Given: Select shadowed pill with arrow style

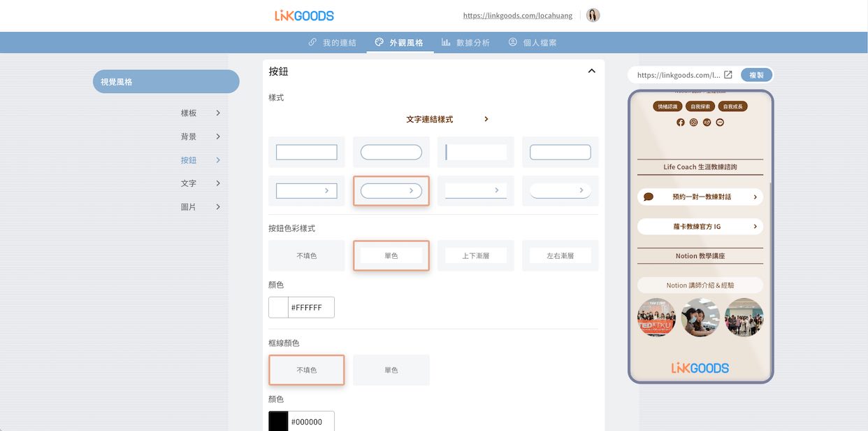Looking at the screenshot, I should [560, 190].
